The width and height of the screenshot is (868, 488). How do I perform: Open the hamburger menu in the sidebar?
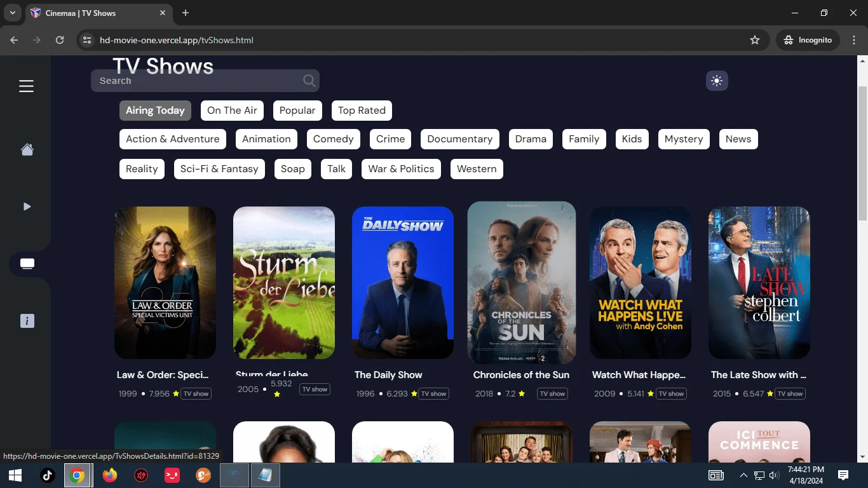coord(26,86)
